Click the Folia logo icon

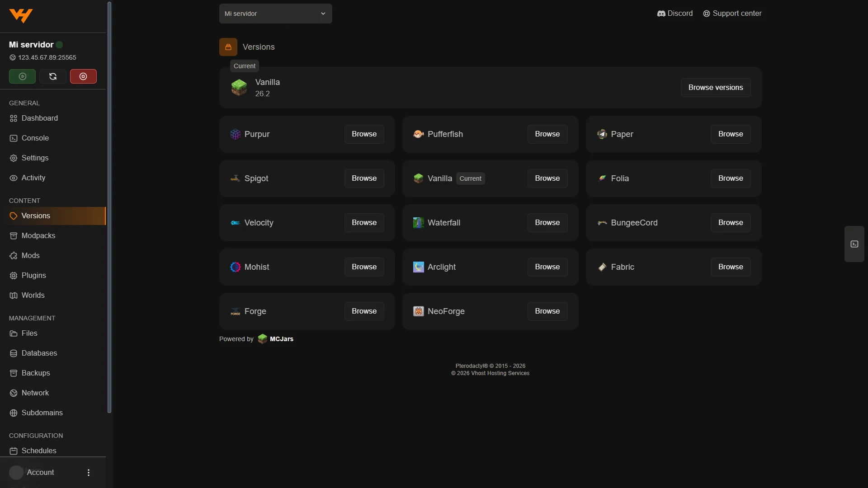pyautogui.click(x=602, y=178)
